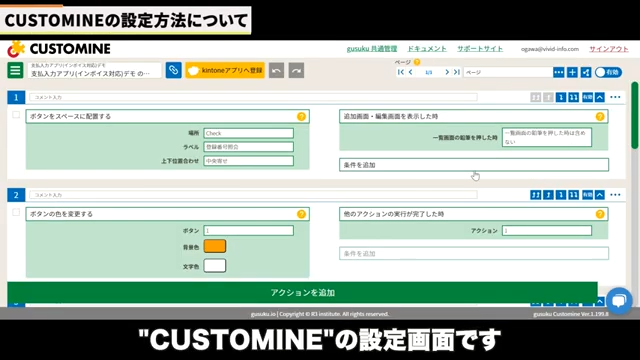Go to the next page
The height and width of the screenshot is (360, 640).
point(447,72)
